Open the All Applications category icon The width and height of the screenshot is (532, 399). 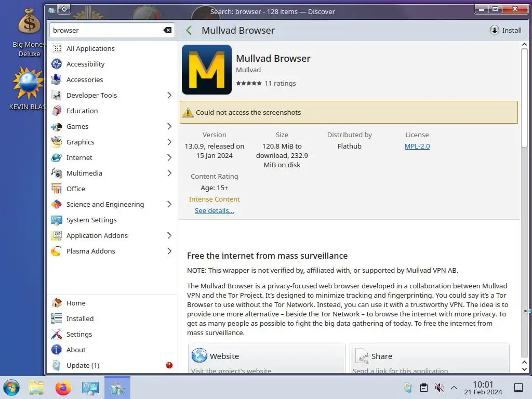(57, 48)
